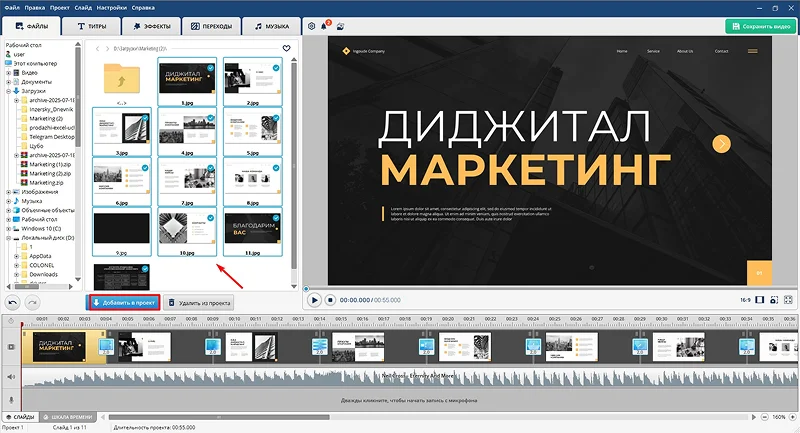Open the Файл menu
This screenshot has height=433, width=800.
click(12, 8)
